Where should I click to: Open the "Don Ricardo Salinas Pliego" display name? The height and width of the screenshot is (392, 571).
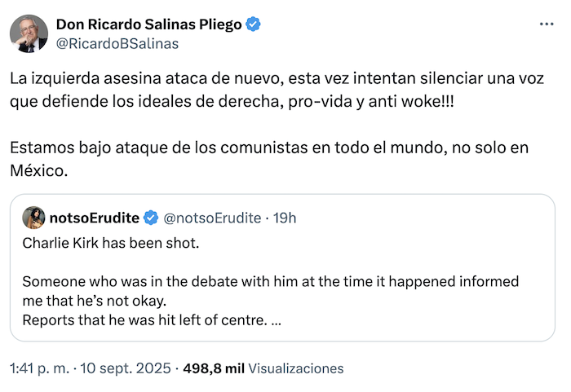149,24
